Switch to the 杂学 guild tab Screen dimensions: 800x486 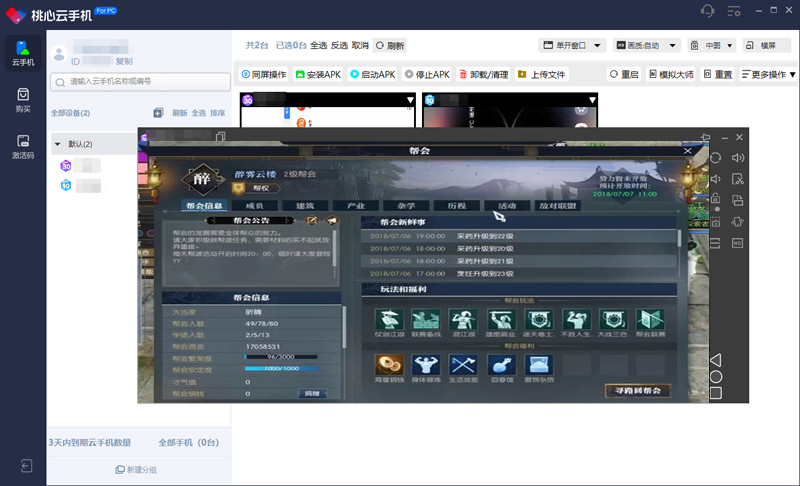(406, 206)
